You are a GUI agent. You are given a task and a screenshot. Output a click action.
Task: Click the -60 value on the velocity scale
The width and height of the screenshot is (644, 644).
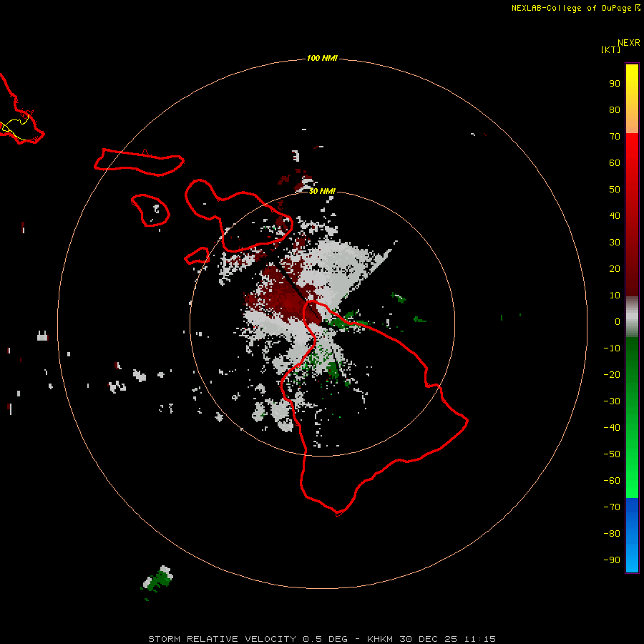[x=612, y=481]
